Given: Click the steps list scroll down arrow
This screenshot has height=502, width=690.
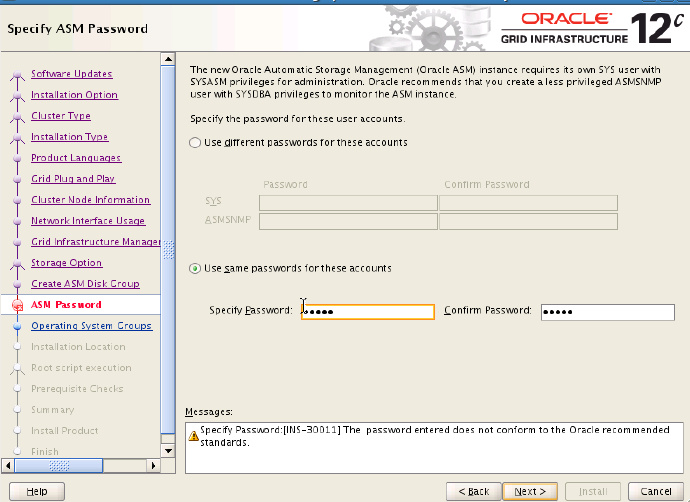Looking at the screenshot, I should pyautogui.click(x=168, y=450).
